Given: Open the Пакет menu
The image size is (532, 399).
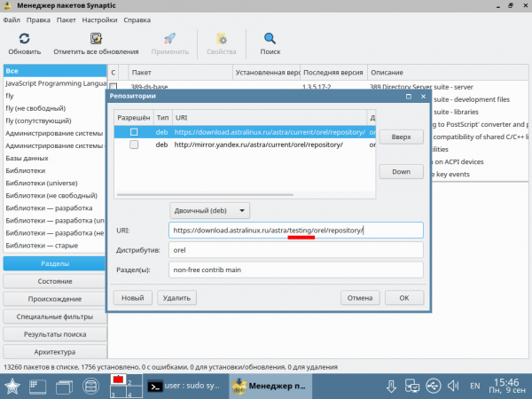Looking at the screenshot, I should (x=66, y=19).
